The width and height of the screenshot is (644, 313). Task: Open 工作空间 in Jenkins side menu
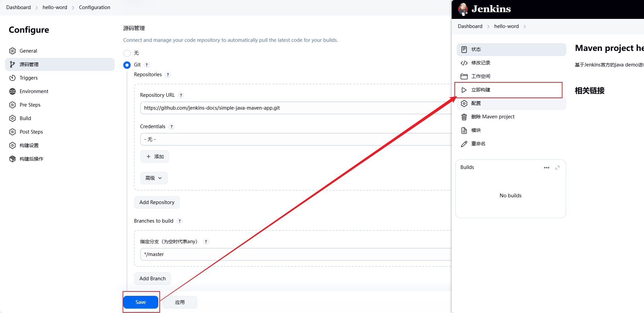click(511, 76)
